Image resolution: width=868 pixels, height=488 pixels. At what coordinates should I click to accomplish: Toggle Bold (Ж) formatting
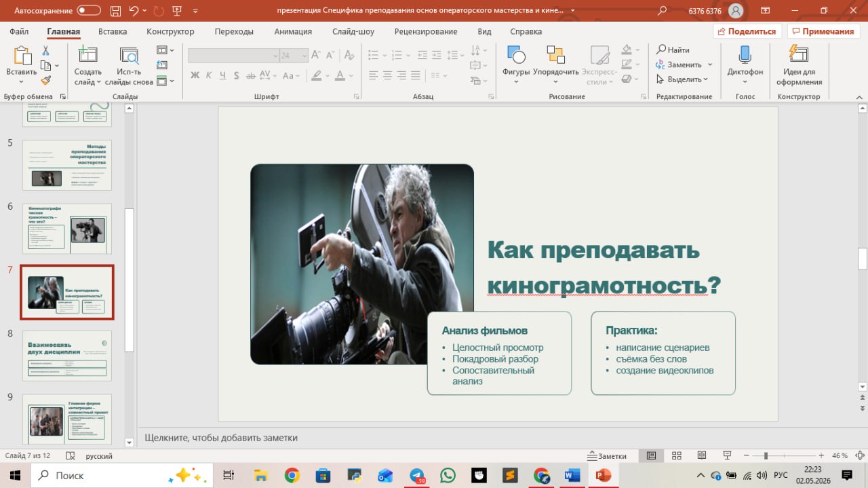coord(195,75)
